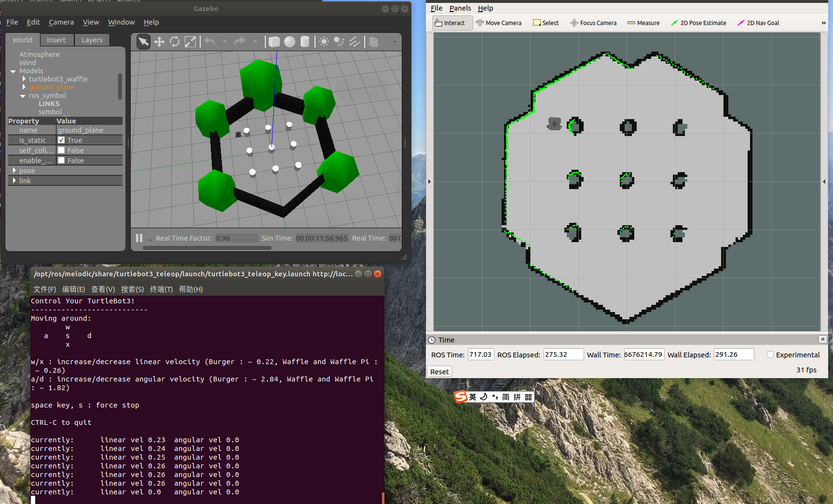Uncheck the is_static True checkbox
Screen dimensions: 833x504
click(x=61, y=140)
